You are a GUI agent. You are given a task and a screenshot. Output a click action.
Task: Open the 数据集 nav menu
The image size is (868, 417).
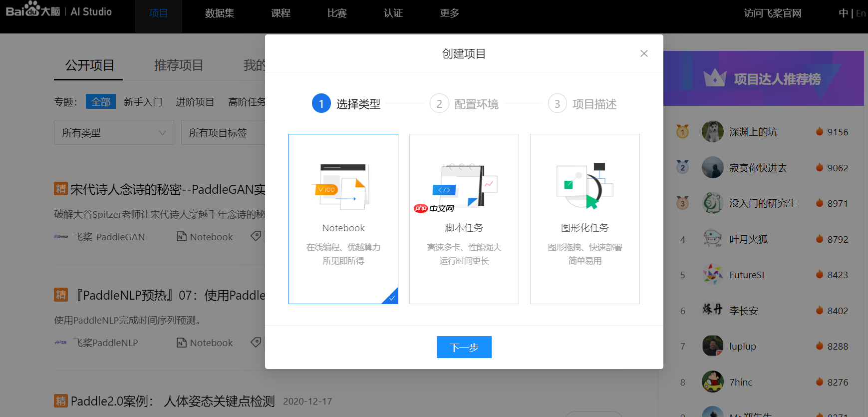(220, 13)
